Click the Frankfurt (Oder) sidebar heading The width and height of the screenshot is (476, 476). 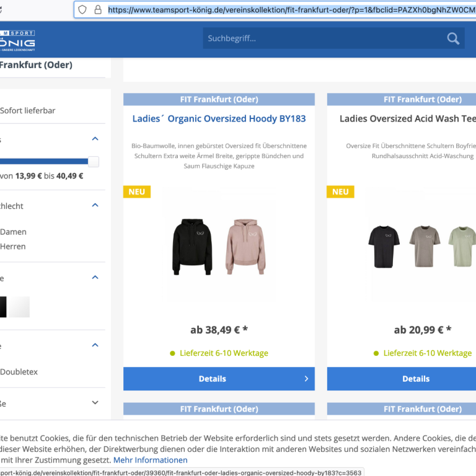coord(36,65)
